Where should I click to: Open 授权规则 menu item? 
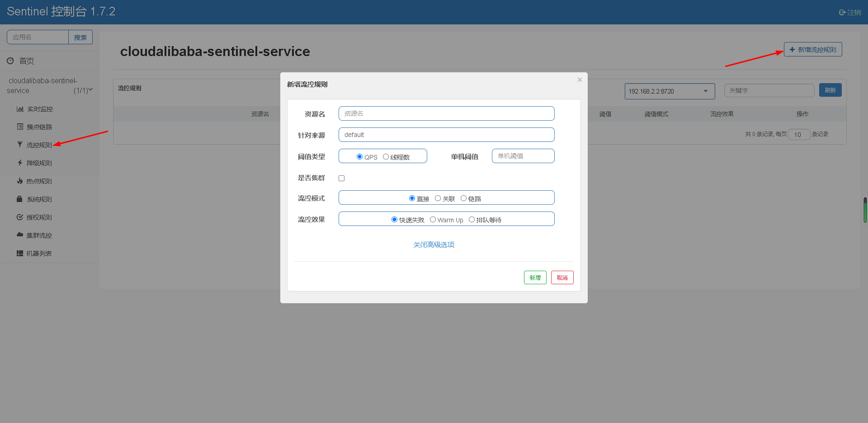[x=39, y=217]
